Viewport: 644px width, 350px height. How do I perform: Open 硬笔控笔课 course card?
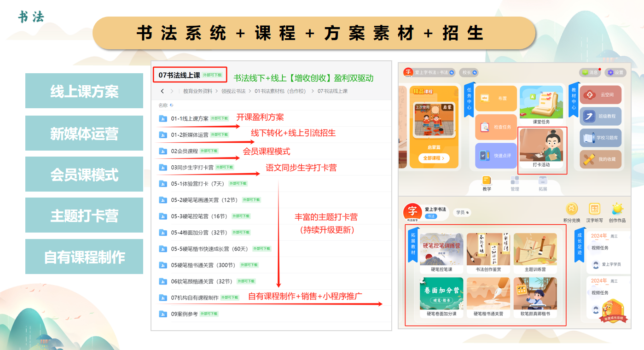click(441, 252)
